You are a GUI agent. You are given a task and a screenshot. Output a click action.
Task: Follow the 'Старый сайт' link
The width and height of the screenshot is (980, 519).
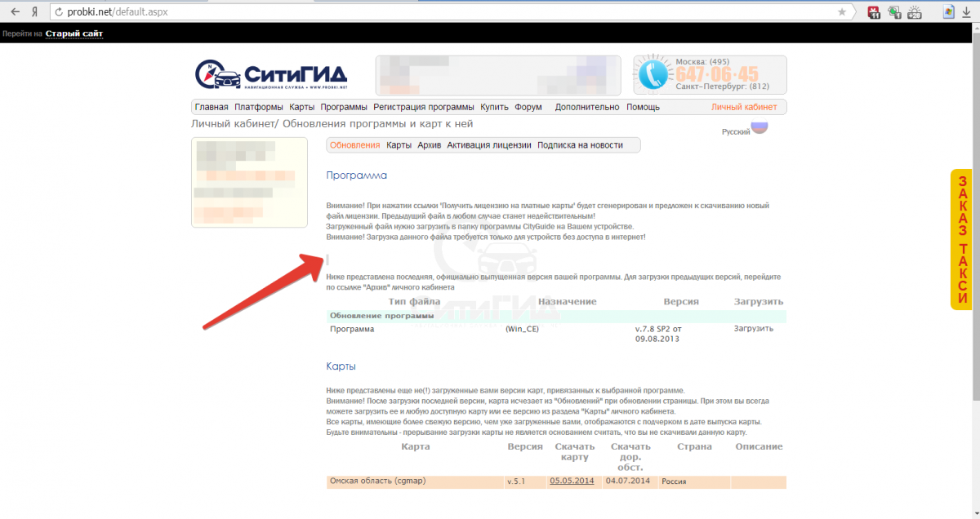[74, 33]
